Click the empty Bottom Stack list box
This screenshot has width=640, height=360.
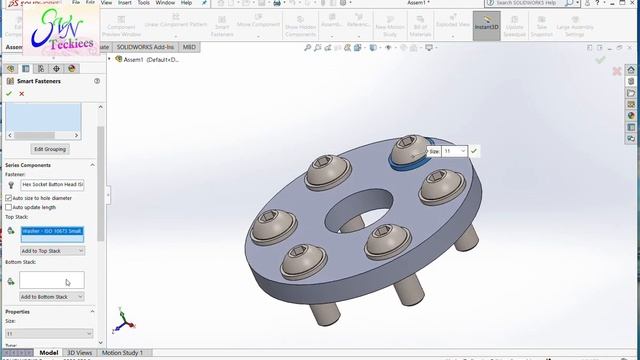coord(52,280)
